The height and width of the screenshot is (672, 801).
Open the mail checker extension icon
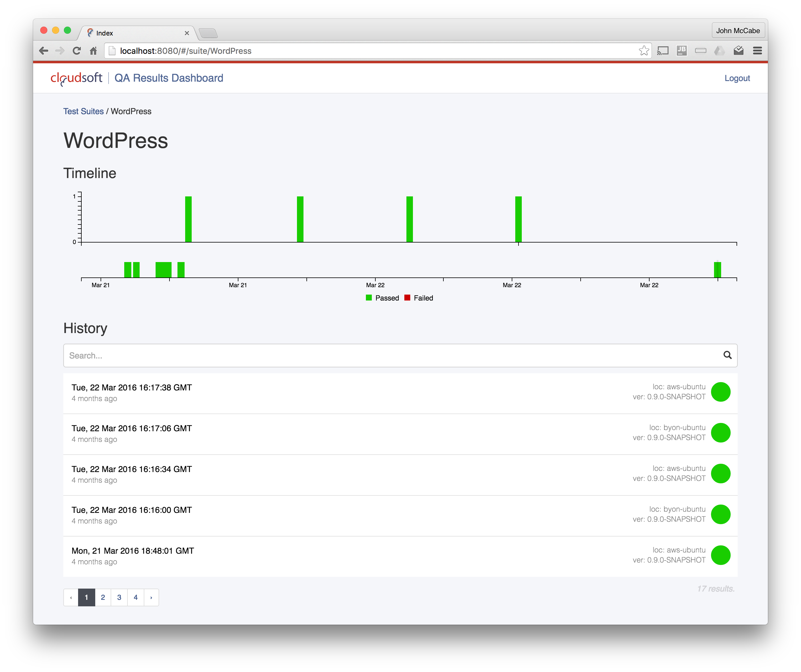point(739,51)
